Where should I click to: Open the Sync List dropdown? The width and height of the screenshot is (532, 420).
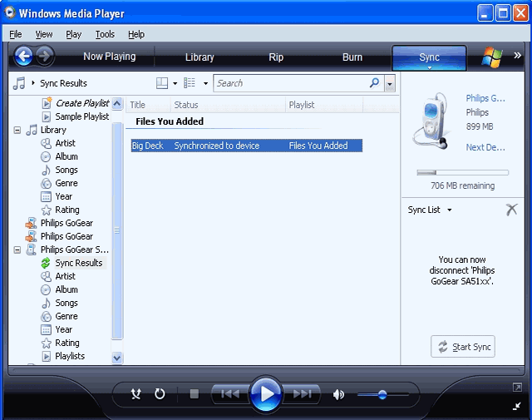point(450,210)
